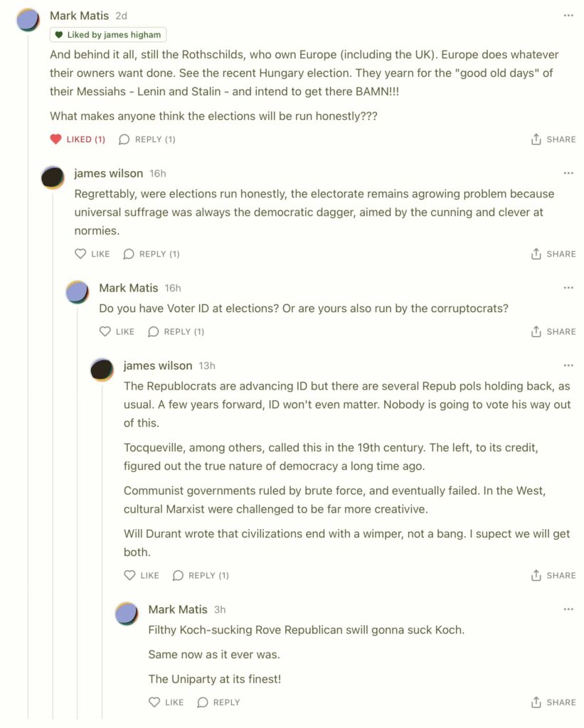Open more options on james wilson's 13h comment

tap(568, 365)
